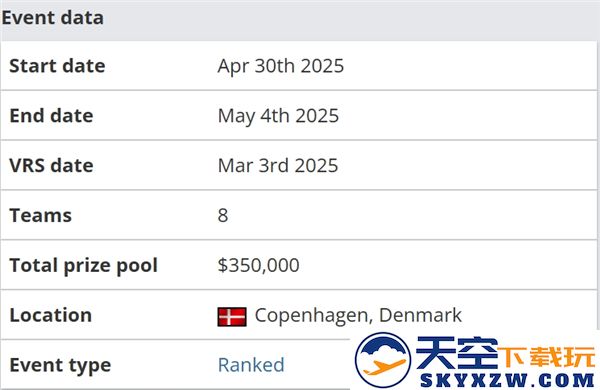This screenshot has height=390, width=600.
Task: Click the Start date label
Action: [57, 66]
